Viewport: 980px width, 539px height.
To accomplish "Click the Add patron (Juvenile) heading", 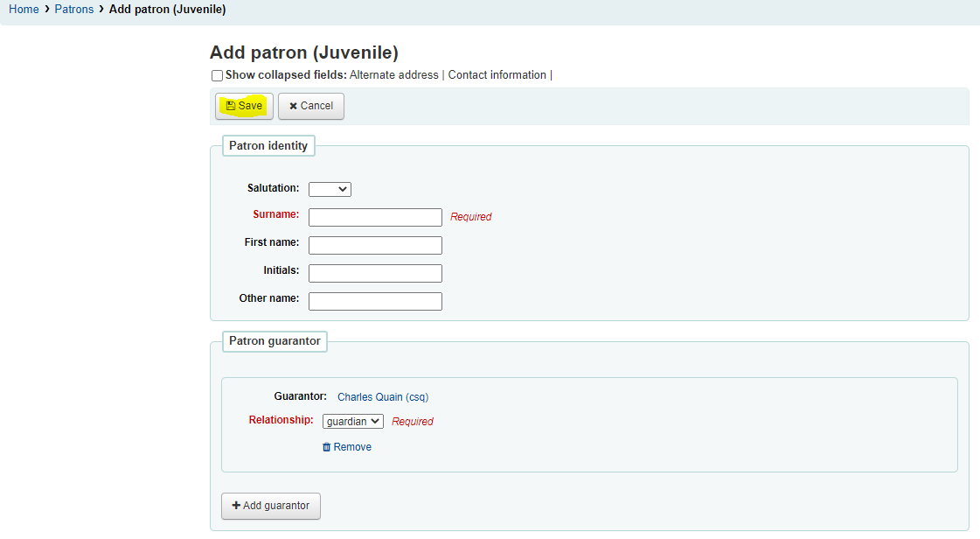I will (x=303, y=52).
